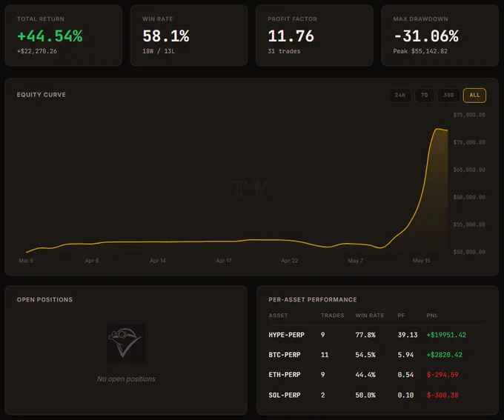Click the 18W / 13L record text
Screen dimensions: 504x420
coord(159,51)
